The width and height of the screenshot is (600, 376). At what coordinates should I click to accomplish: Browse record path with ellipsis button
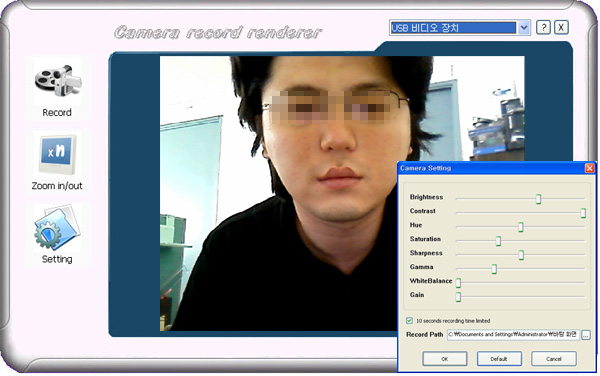click(585, 335)
